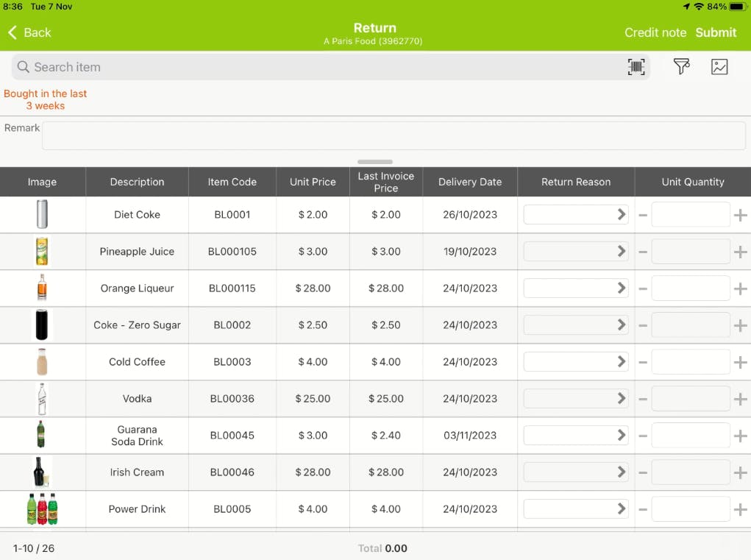Increase Power Drink quantity with plus

pyautogui.click(x=741, y=510)
